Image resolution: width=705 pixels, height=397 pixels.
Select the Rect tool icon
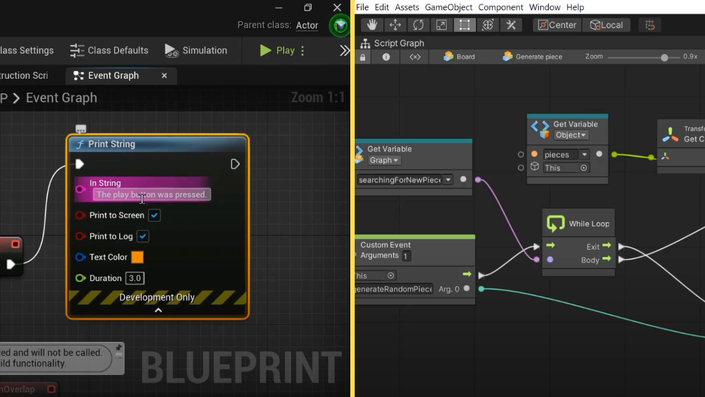pos(464,25)
